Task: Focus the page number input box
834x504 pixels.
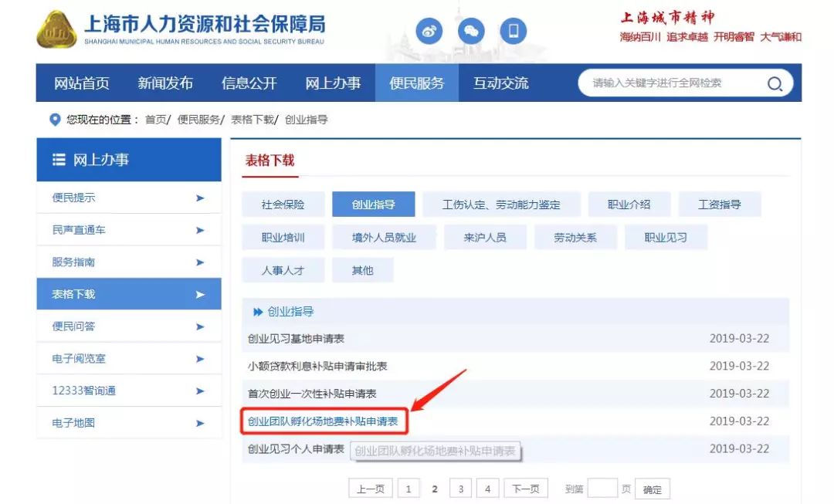Action: coord(602,488)
